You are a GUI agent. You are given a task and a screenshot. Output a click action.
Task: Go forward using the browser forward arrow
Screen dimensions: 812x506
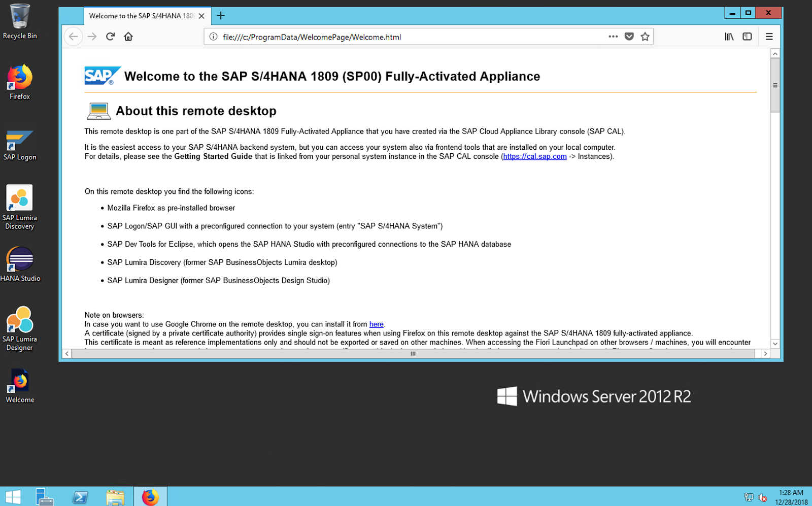[x=92, y=37]
